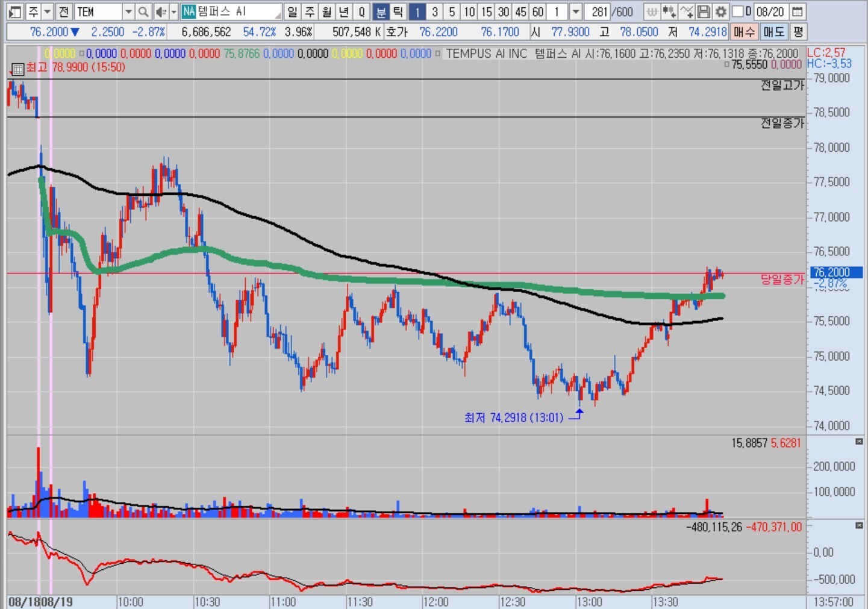Click the panel layout icon at top-left
Screen dimensions: 868x609
click(15, 11)
